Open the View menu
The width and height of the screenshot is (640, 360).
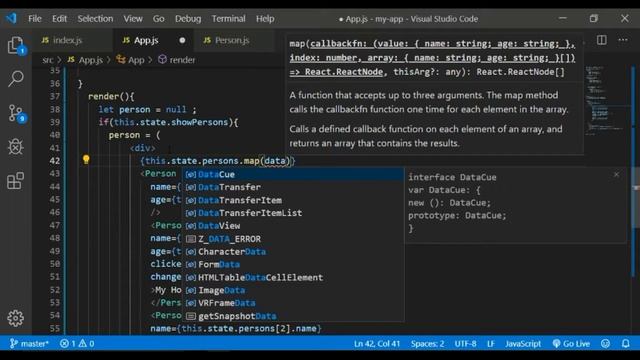(133, 19)
